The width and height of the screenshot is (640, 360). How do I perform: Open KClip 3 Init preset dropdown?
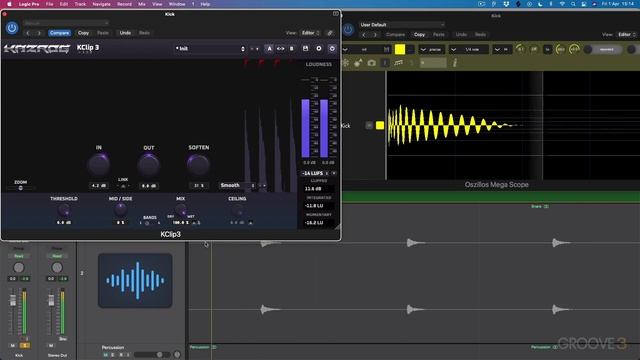click(210, 49)
